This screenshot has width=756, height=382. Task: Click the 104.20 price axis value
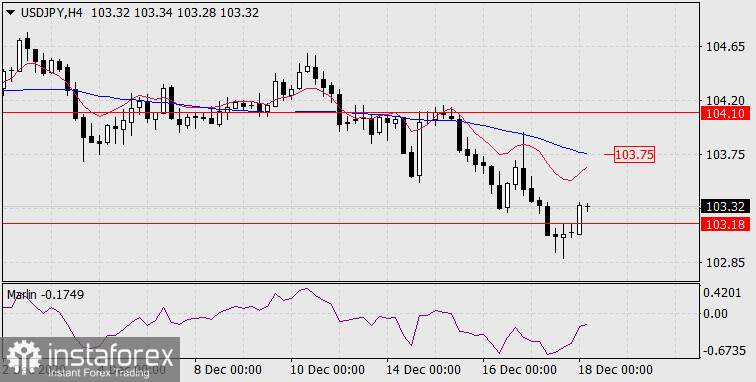tap(725, 100)
